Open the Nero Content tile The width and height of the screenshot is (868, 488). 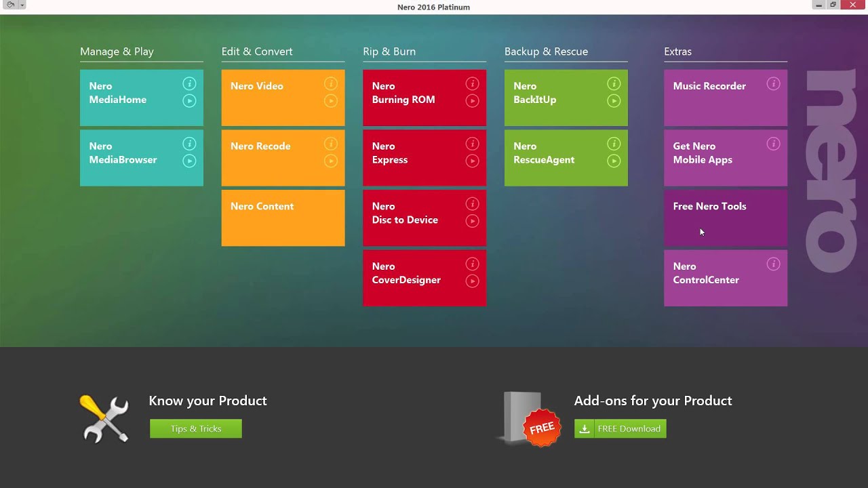pyautogui.click(x=283, y=218)
